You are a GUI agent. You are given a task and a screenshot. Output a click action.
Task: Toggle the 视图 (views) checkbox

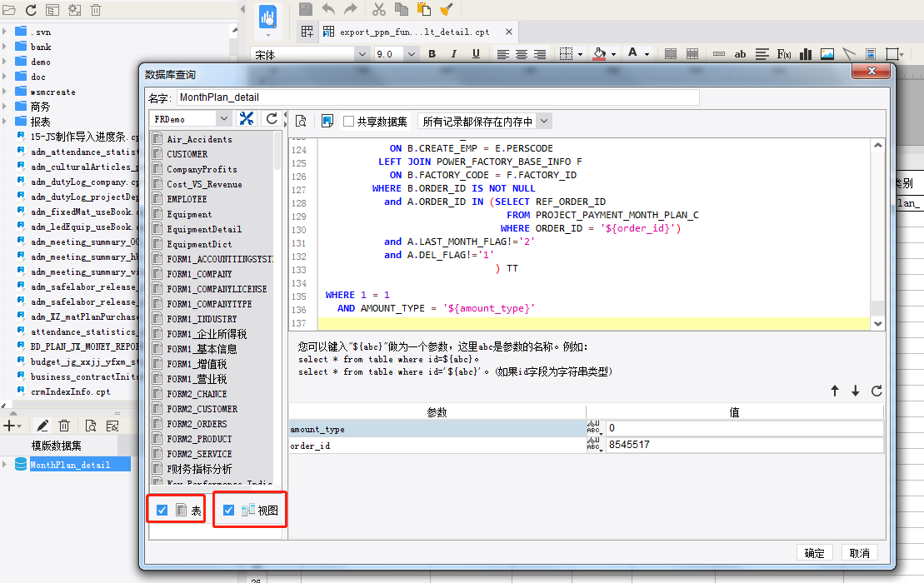point(228,510)
